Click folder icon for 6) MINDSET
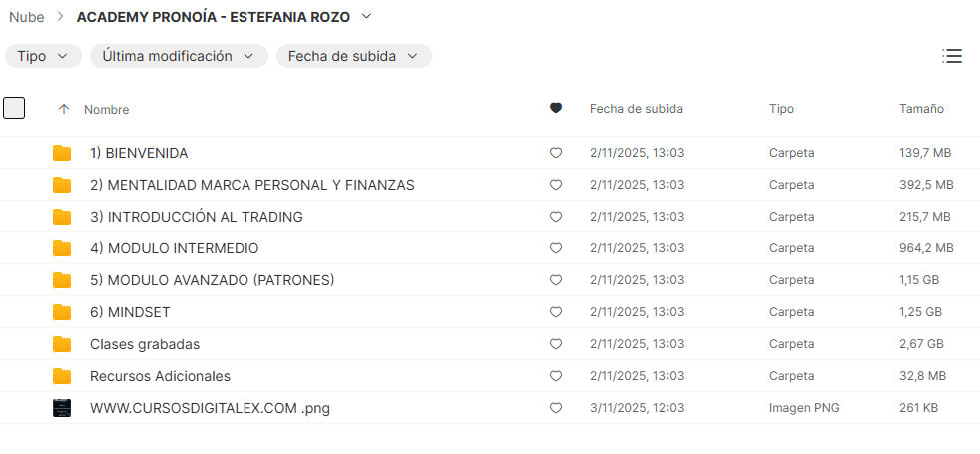The width and height of the screenshot is (980, 454). (62, 312)
